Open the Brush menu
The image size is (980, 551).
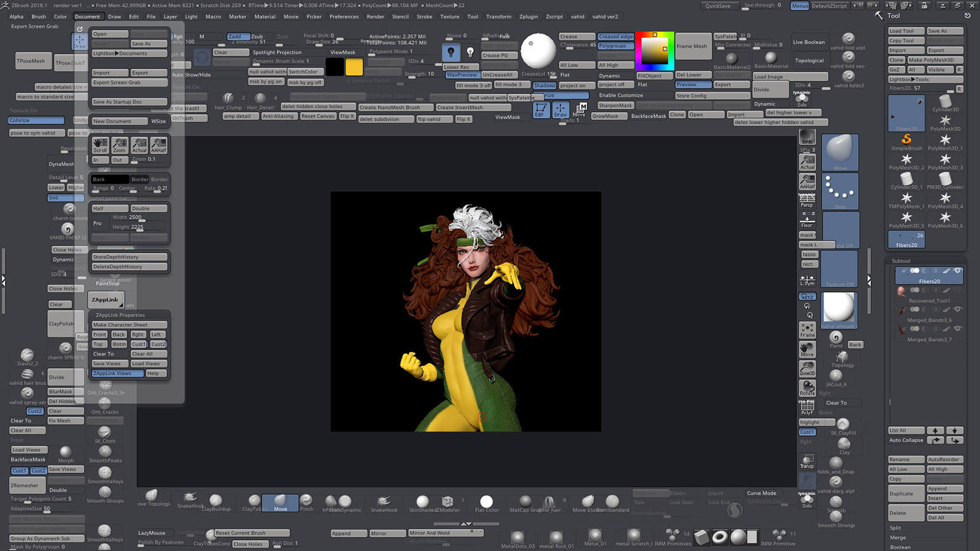pos(39,17)
